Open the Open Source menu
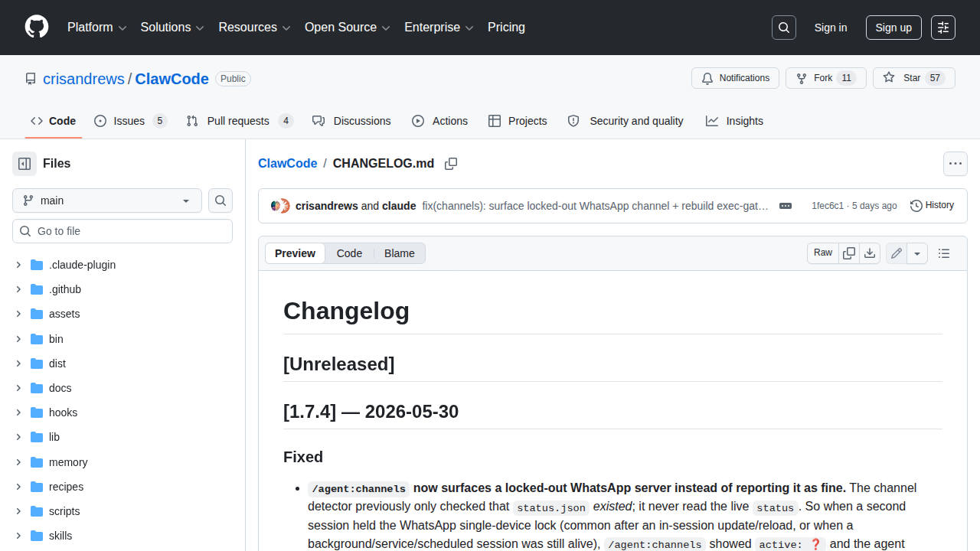This screenshot has height=551, width=980. tap(348, 28)
